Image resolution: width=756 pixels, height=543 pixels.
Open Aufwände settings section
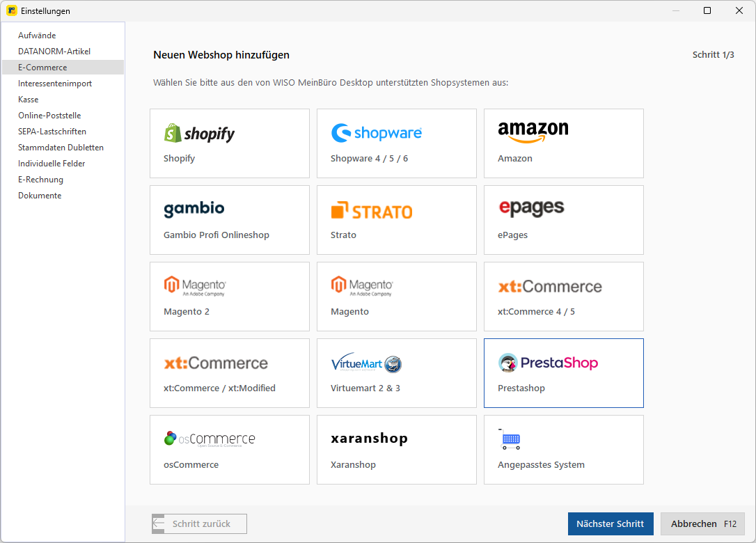click(x=37, y=36)
